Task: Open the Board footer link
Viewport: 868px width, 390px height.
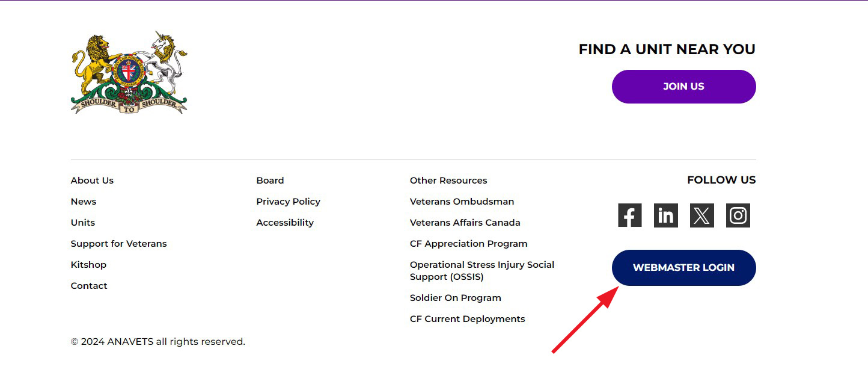Action: (x=270, y=181)
